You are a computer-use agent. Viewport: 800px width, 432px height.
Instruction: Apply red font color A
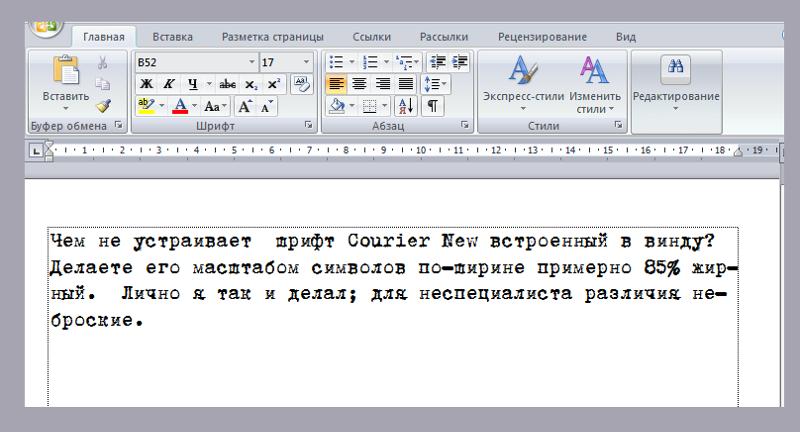[x=180, y=106]
